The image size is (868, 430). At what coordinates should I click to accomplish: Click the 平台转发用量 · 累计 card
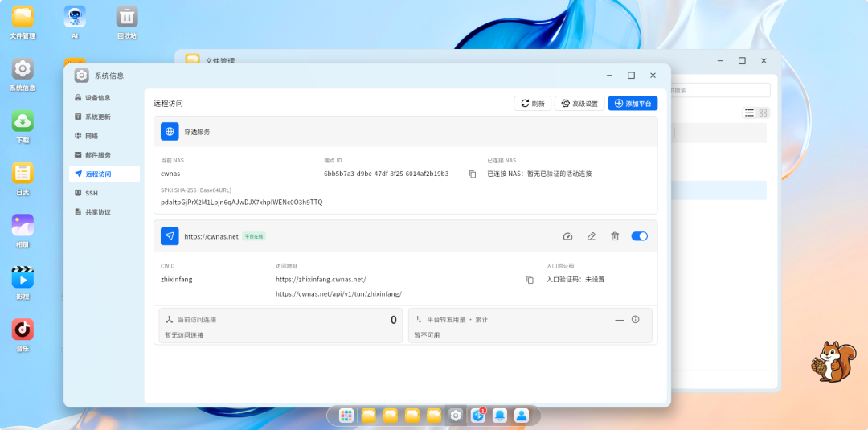point(530,326)
